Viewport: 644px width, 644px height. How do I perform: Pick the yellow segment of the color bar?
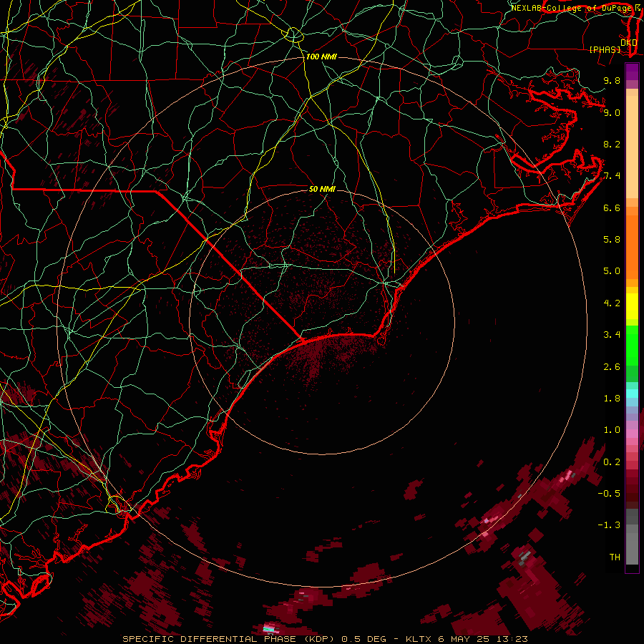tap(632, 306)
